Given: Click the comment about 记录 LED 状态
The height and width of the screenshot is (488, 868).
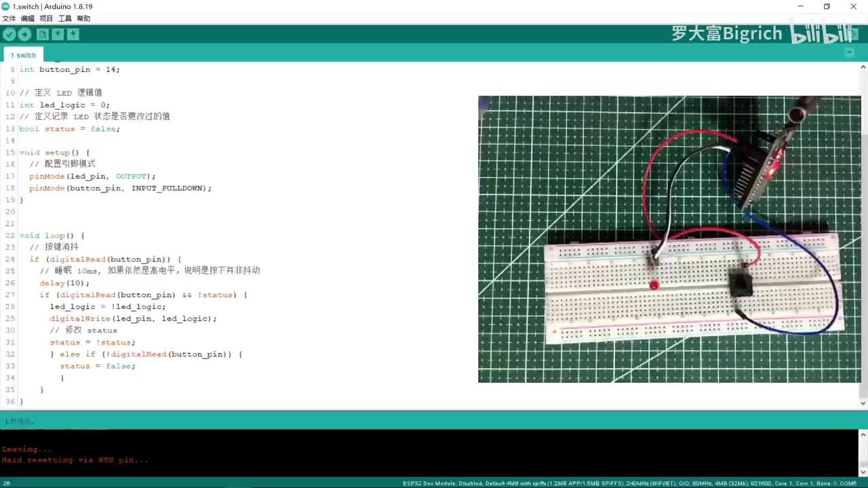Looking at the screenshot, I should (94, 117).
